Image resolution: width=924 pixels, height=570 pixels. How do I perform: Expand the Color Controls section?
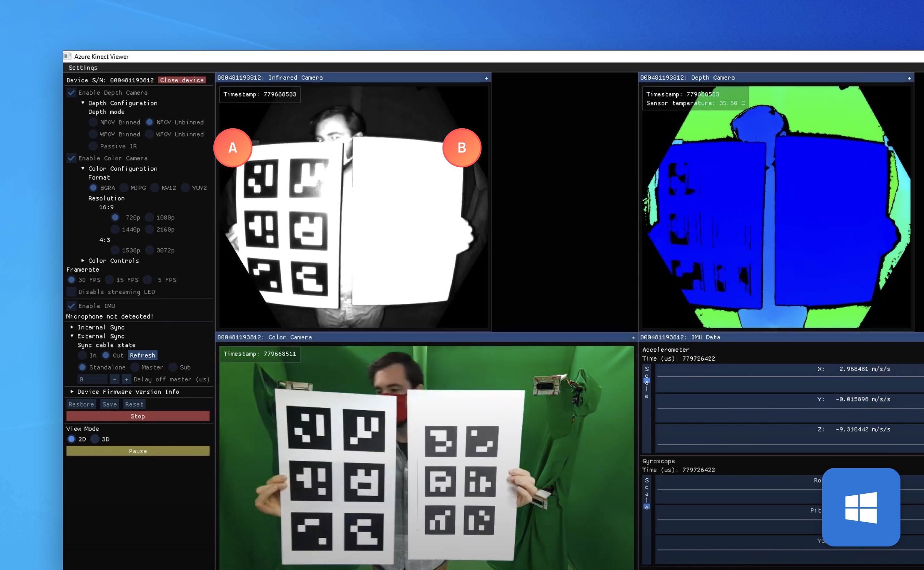click(83, 261)
